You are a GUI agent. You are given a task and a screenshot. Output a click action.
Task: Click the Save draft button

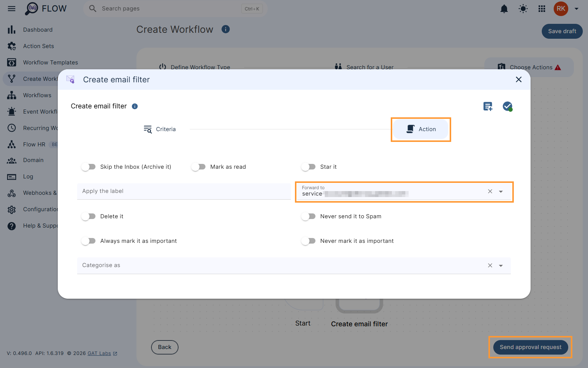pyautogui.click(x=562, y=31)
